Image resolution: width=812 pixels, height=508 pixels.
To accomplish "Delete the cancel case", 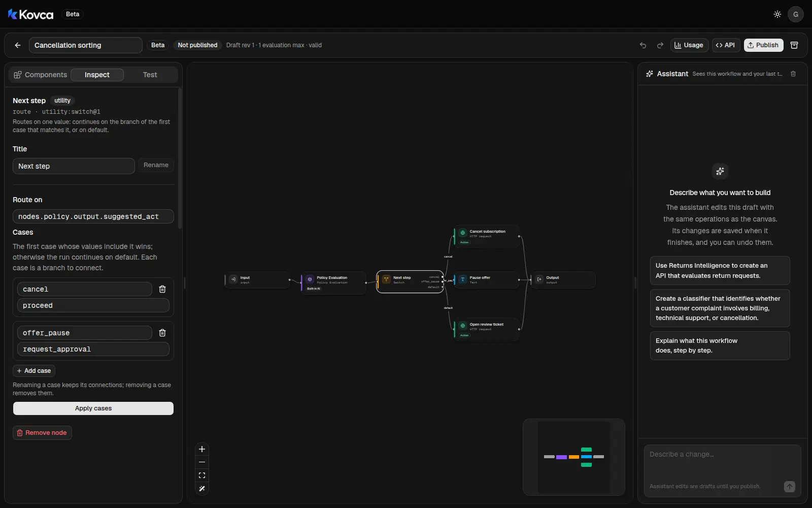I will pos(162,289).
